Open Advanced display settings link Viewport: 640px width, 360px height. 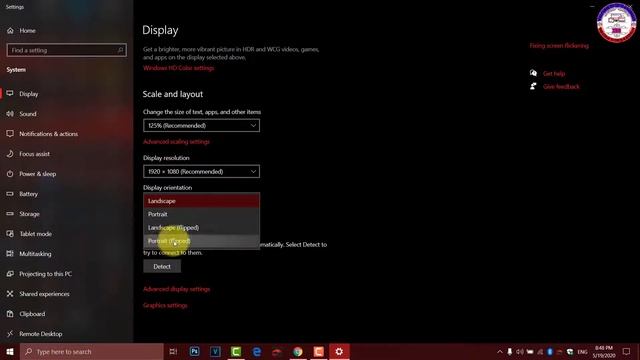pyautogui.click(x=177, y=289)
